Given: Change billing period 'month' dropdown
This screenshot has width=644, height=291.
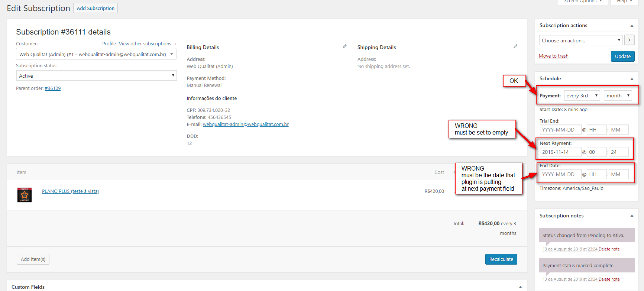Looking at the screenshot, I should (618, 96).
